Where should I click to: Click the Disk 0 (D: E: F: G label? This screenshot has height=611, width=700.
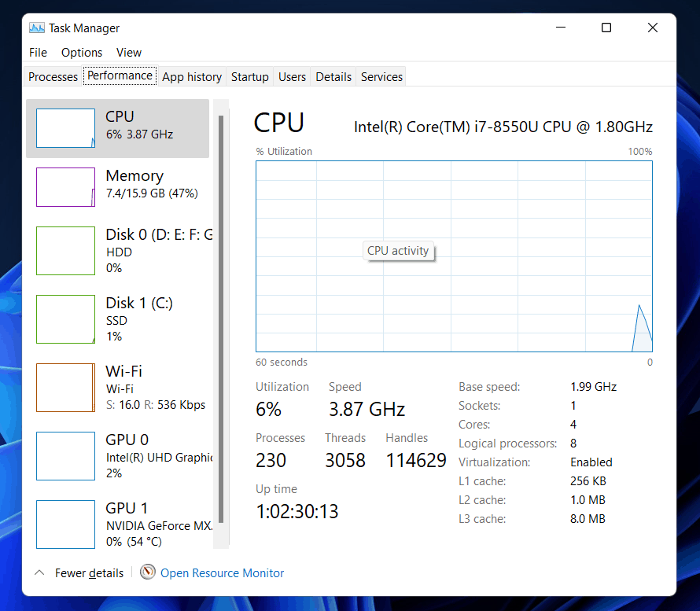click(x=160, y=234)
